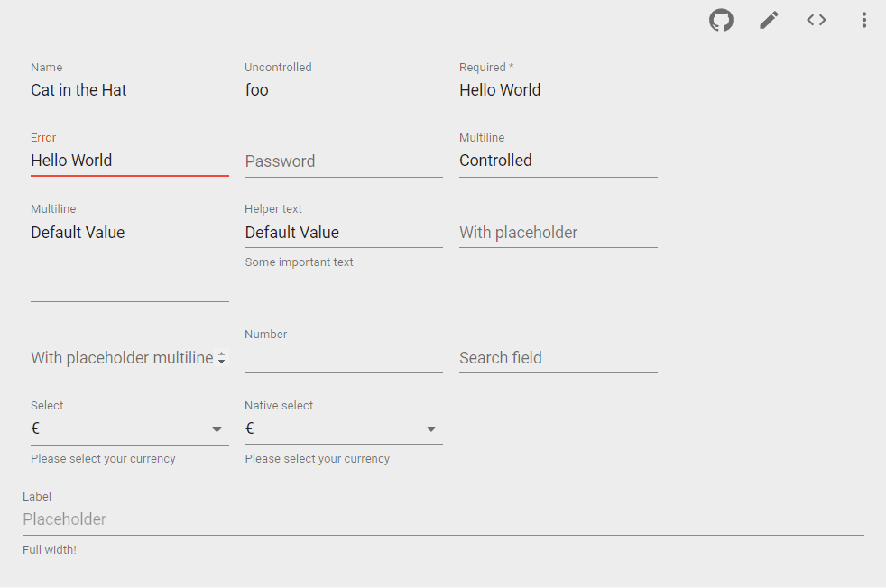Select the Required Hello World field
This screenshot has width=886, height=588.
point(558,90)
